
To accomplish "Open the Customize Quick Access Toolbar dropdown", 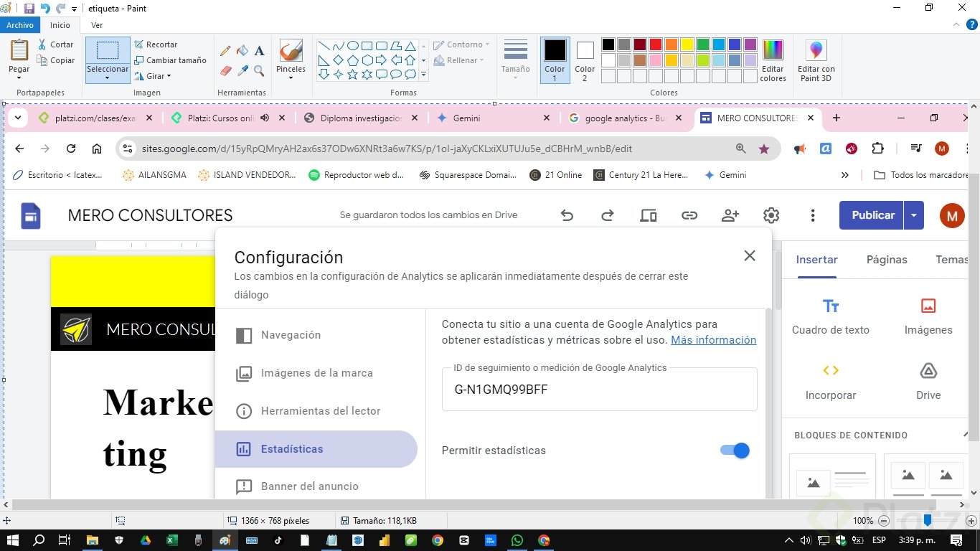I will 75,9.
